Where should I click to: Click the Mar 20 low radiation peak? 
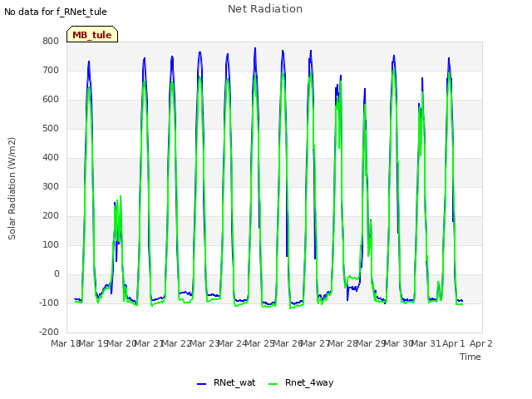click(x=118, y=217)
